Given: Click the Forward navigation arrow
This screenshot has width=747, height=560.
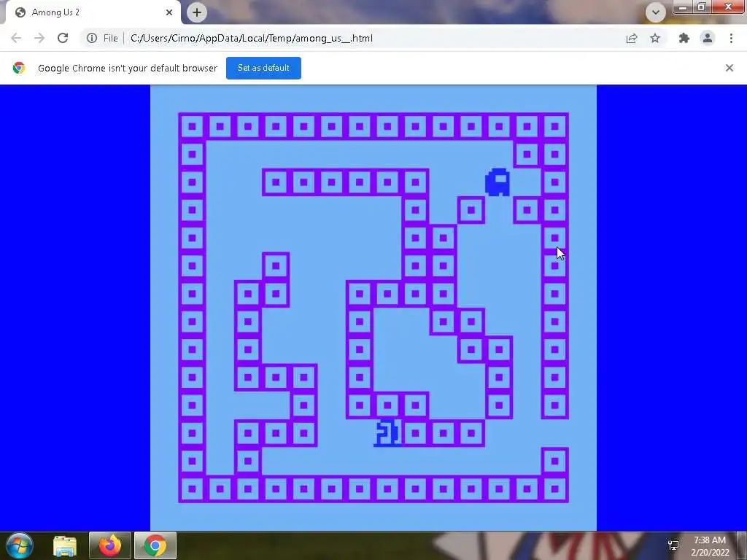Looking at the screenshot, I should [39, 38].
